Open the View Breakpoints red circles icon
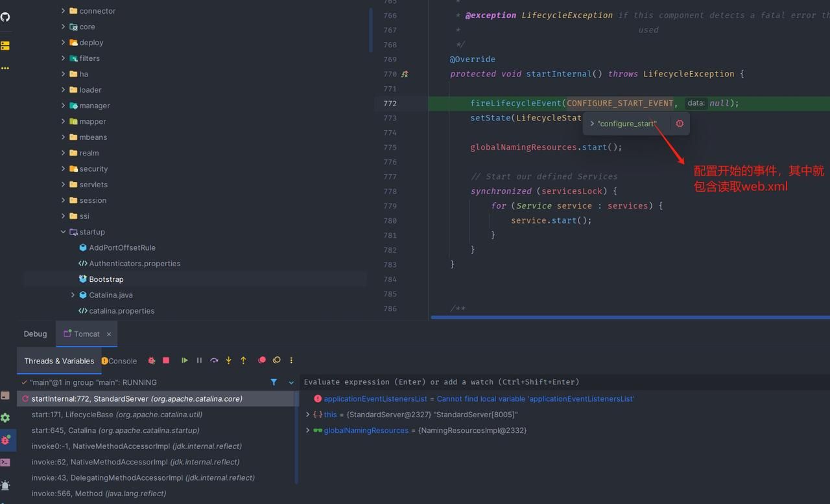Viewport: 830px width, 504px height. coord(262,360)
